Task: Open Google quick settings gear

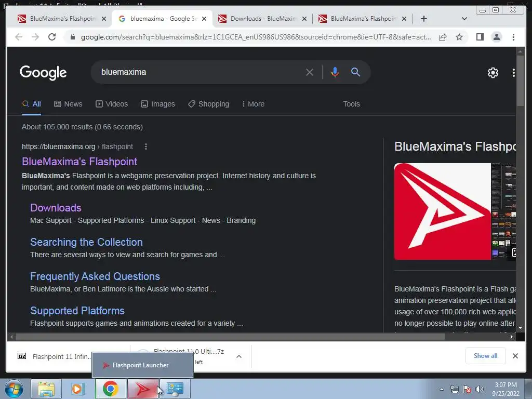Action: (493, 73)
